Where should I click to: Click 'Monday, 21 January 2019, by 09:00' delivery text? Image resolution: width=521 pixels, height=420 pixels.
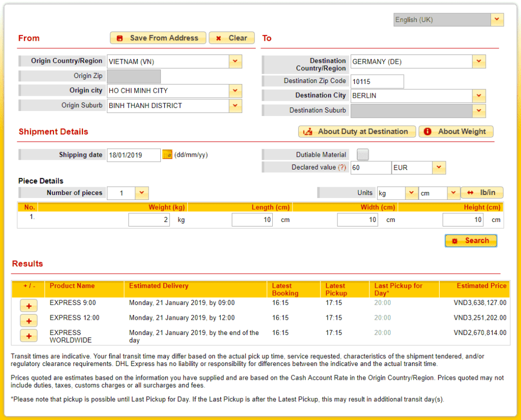(x=182, y=302)
